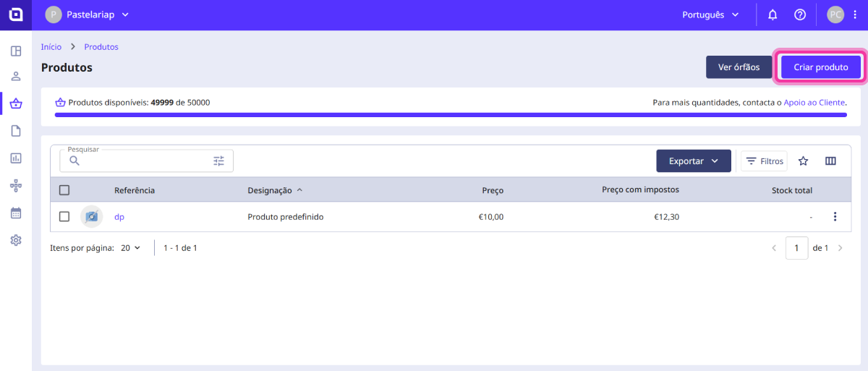Open the row actions menu for dp
Image resolution: width=868 pixels, height=371 pixels.
tap(835, 217)
